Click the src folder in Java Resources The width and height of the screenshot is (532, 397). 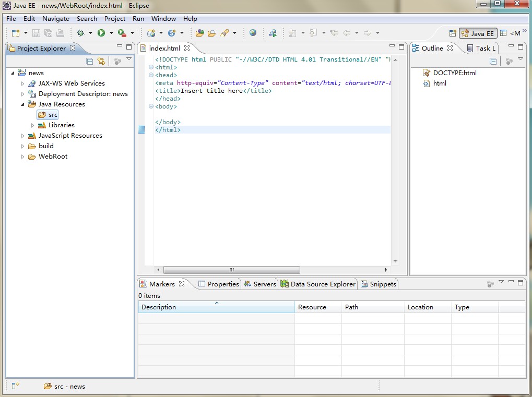53,115
